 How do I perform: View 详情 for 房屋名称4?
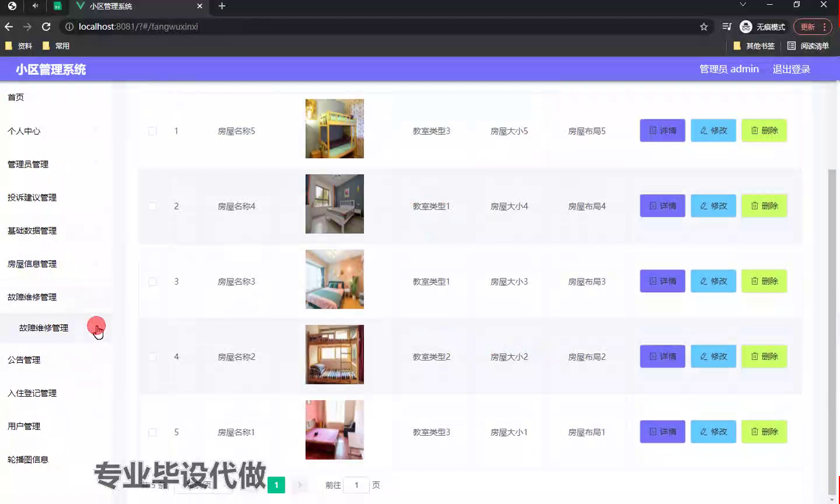662,206
